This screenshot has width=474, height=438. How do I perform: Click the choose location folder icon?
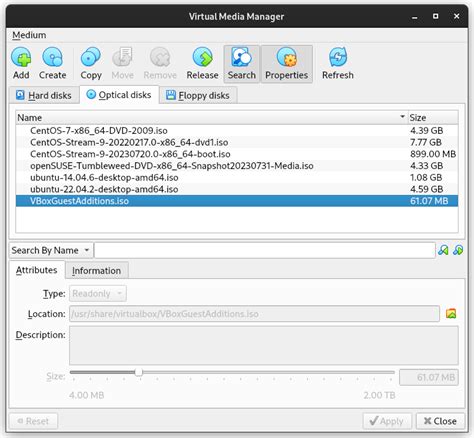point(451,314)
